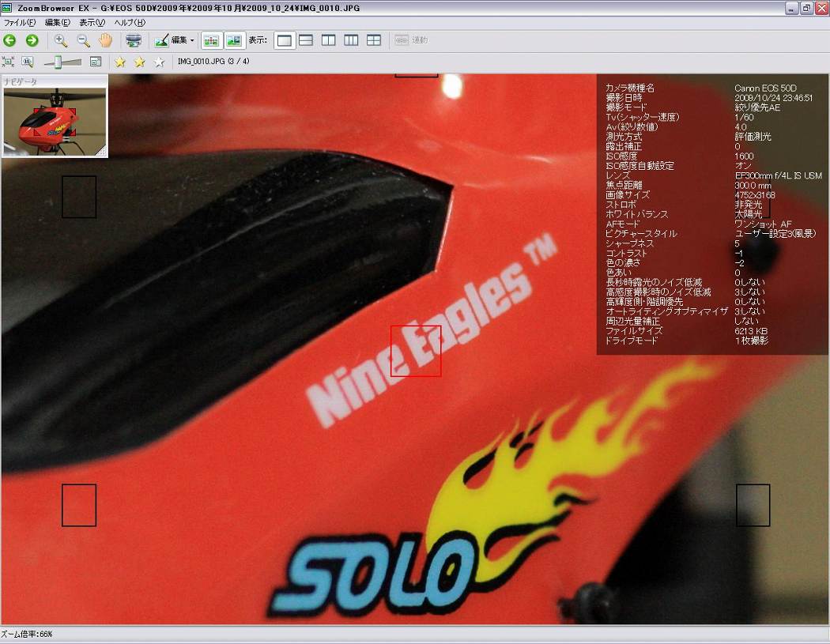Click the 1600 ISO sensitivity value
830x644 pixels.
point(744,156)
